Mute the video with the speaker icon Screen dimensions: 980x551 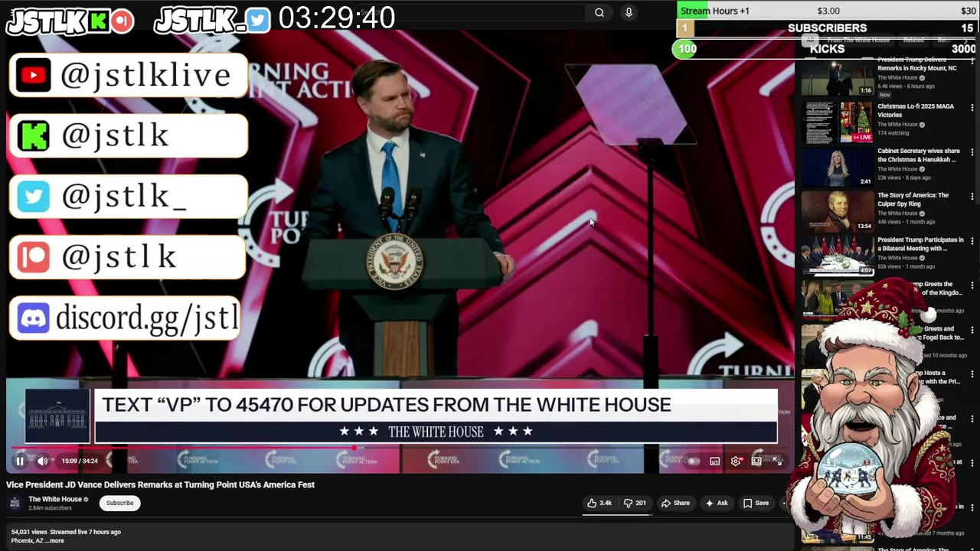click(43, 461)
